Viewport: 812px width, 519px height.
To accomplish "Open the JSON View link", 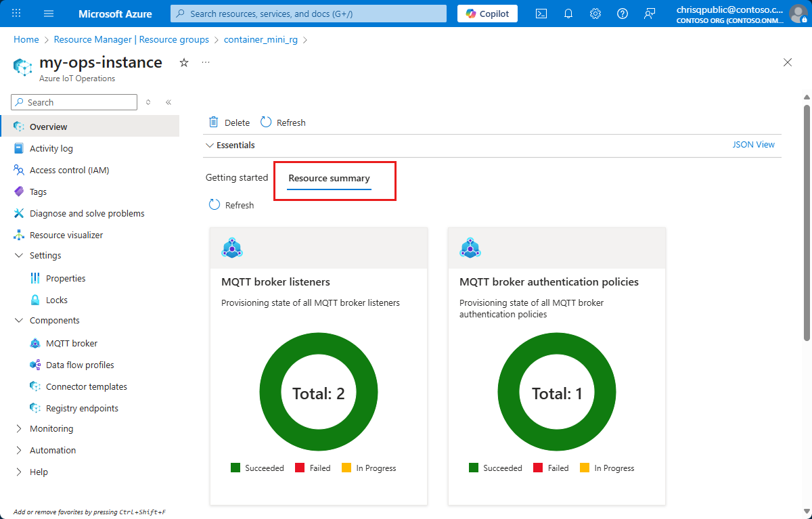I will [x=753, y=145].
